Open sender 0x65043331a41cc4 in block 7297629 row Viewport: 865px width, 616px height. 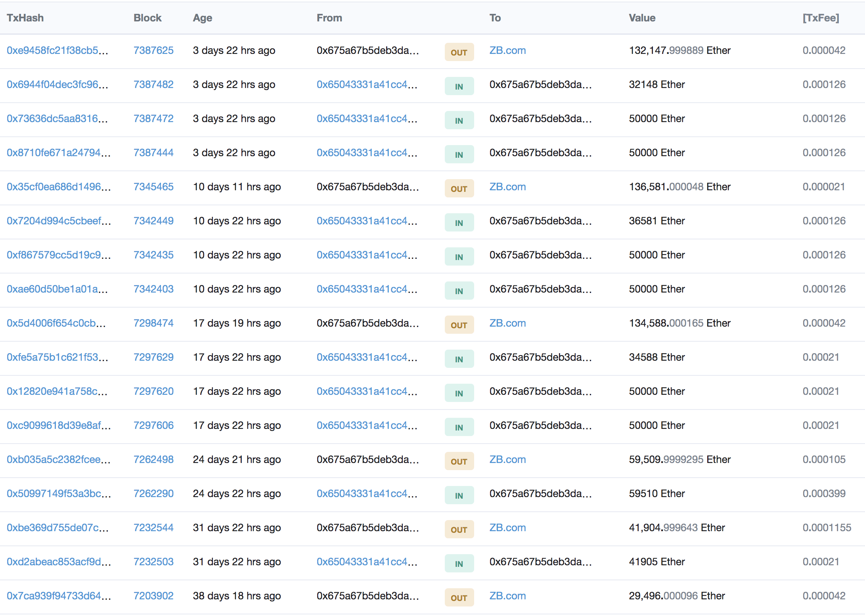pyautogui.click(x=367, y=357)
